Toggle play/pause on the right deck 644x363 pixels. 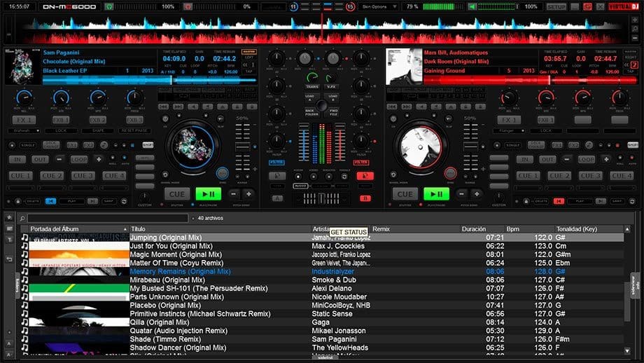[x=436, y=194]
